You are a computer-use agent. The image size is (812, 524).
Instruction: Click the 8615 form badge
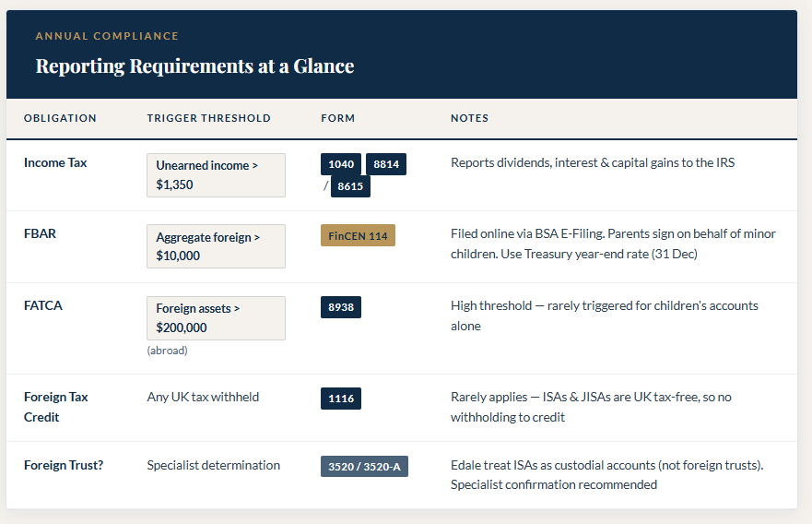[x=350, y=186]
